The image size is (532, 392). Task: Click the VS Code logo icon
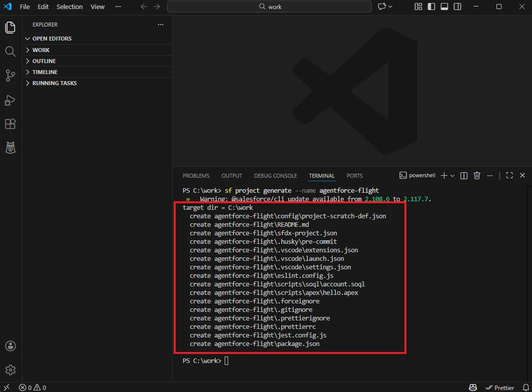click(8, 7)
